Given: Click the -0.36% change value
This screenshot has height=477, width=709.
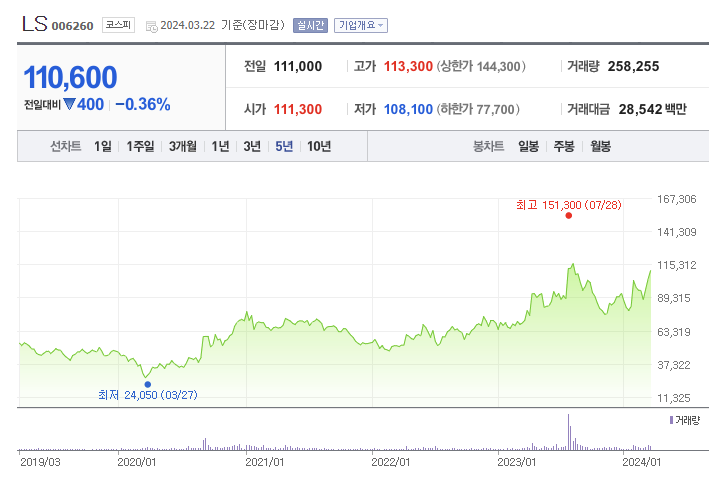Looking at the screenshot, I should click(143, 104).
